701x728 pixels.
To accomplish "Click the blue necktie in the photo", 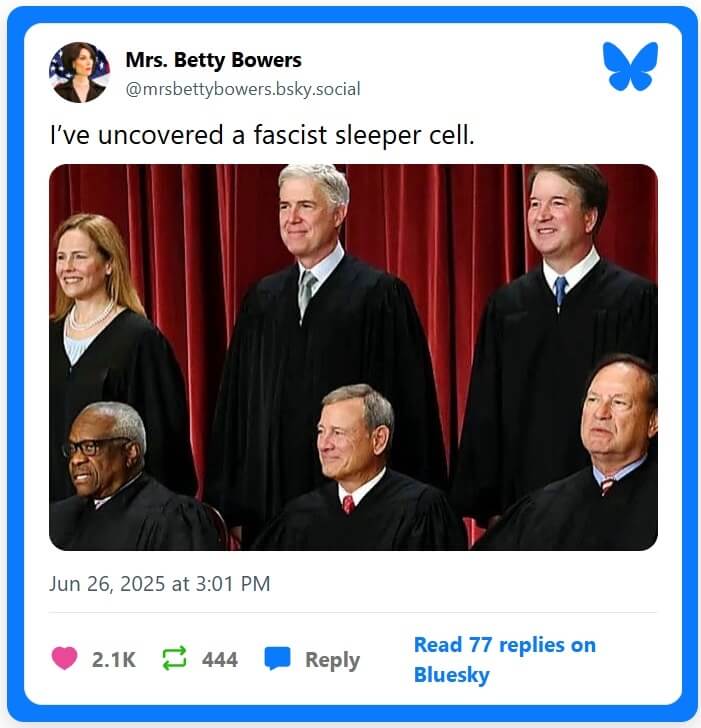I will point(560,291).
